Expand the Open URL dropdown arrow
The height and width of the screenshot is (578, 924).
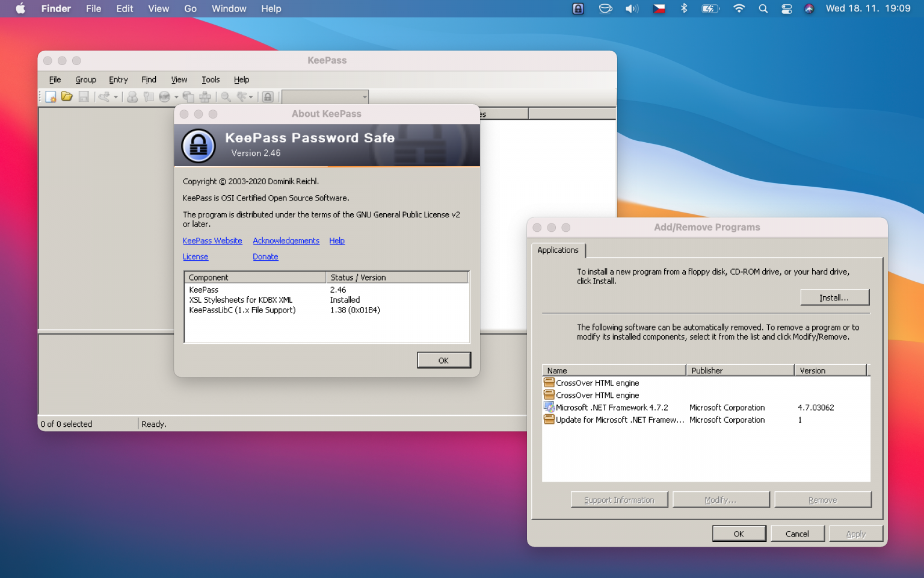[x=176, y=97]
